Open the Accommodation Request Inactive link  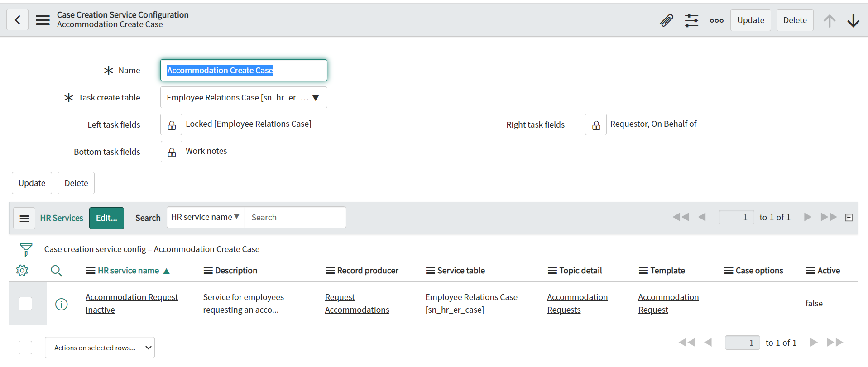(132, 304)
